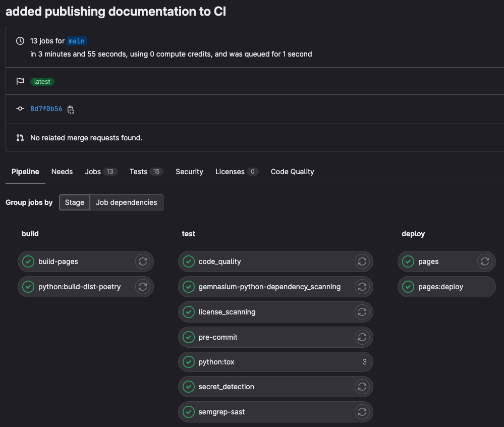The height and width of the screenshot is (427, 504).
Task: Open commit 8d7f0b56 link
Action: tap(46, 109)
